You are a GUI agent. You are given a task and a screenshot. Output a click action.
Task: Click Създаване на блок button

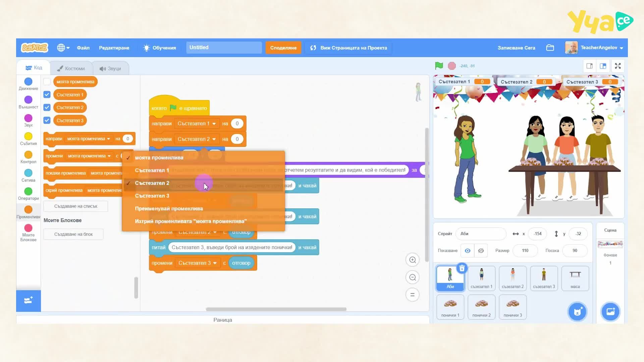73,234
